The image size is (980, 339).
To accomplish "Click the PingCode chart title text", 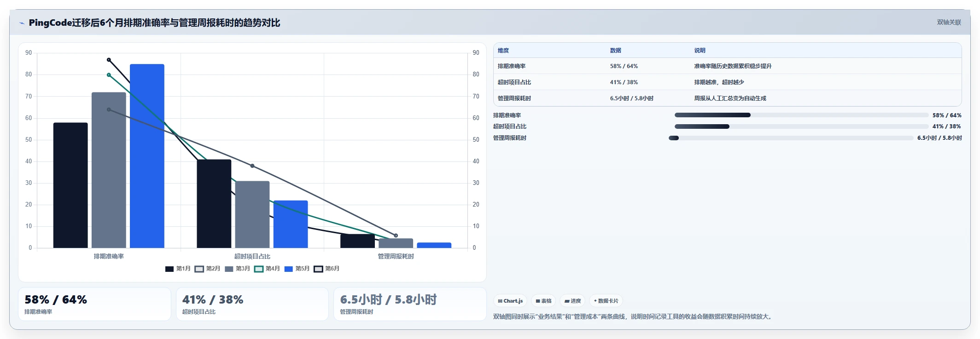I will [x=154, y=23].
